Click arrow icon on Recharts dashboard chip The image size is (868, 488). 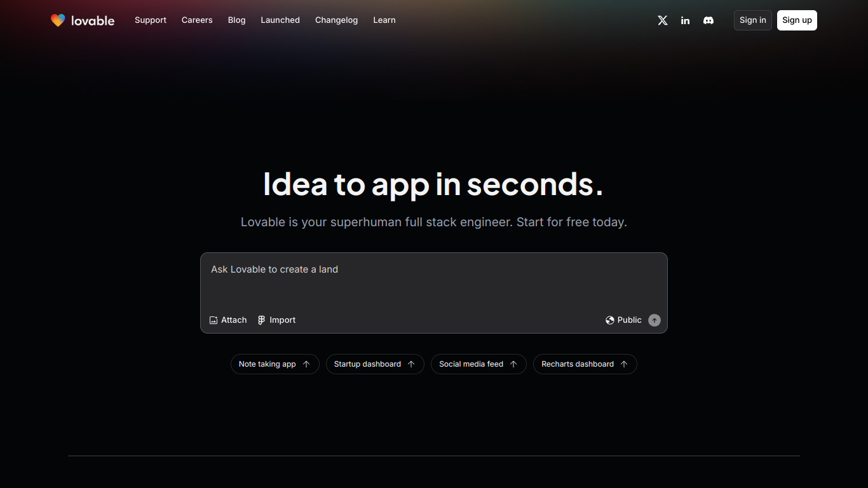tap(624, 364)
